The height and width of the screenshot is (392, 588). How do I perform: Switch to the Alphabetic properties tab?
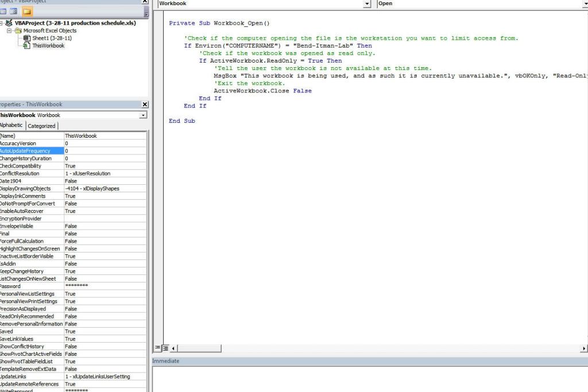[x=11, y=125]
